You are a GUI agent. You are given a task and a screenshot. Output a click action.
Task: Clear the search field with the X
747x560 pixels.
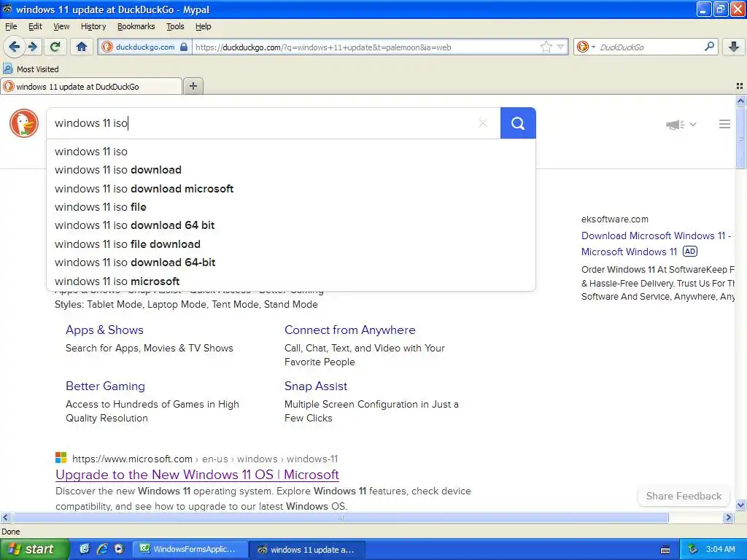[x=483, y=123]
